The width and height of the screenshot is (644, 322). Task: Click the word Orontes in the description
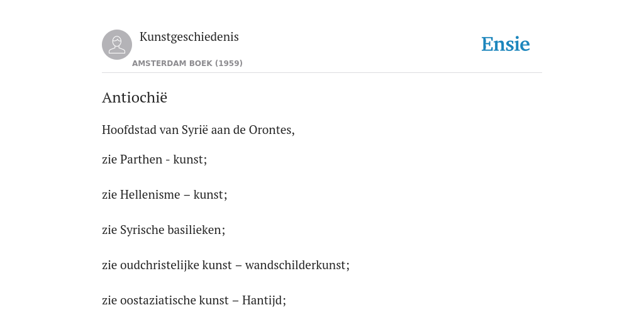pos(272,130)
